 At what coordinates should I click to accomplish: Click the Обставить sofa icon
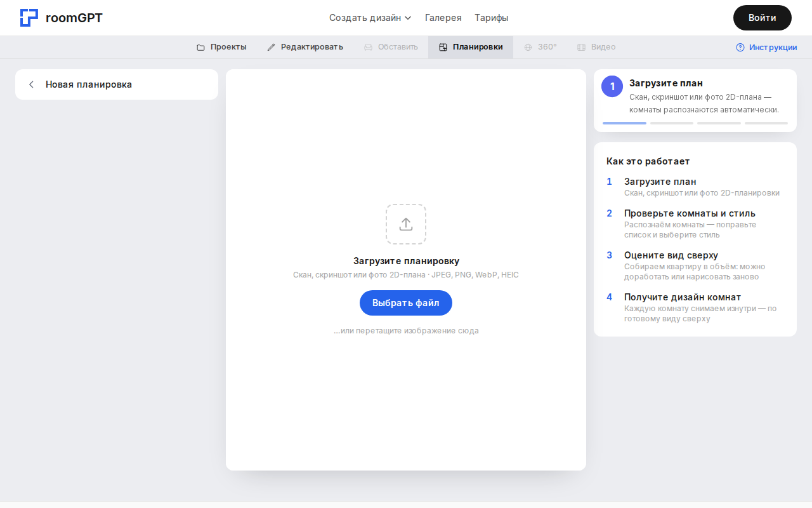pos(368,47)
